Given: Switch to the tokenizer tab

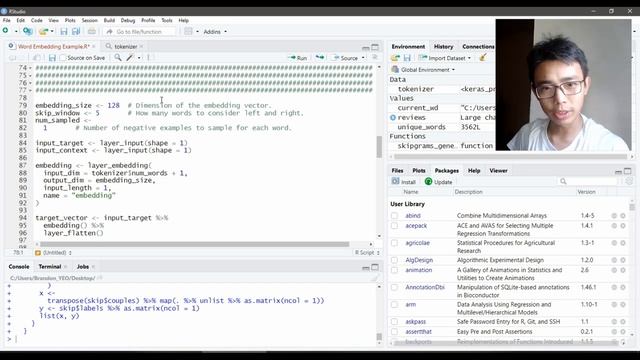Looking at the screenshot, I should point(125,47).
